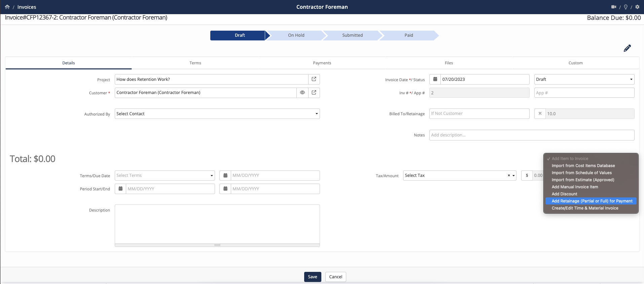
Task: Click the tax amount 0.00 field
Action: 538,176
